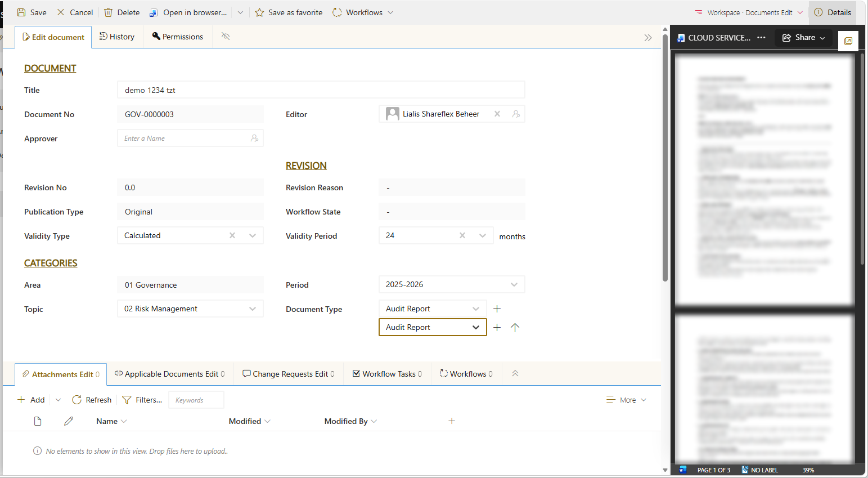Open the preview pop-out icon beside Share

pos(848,41)
